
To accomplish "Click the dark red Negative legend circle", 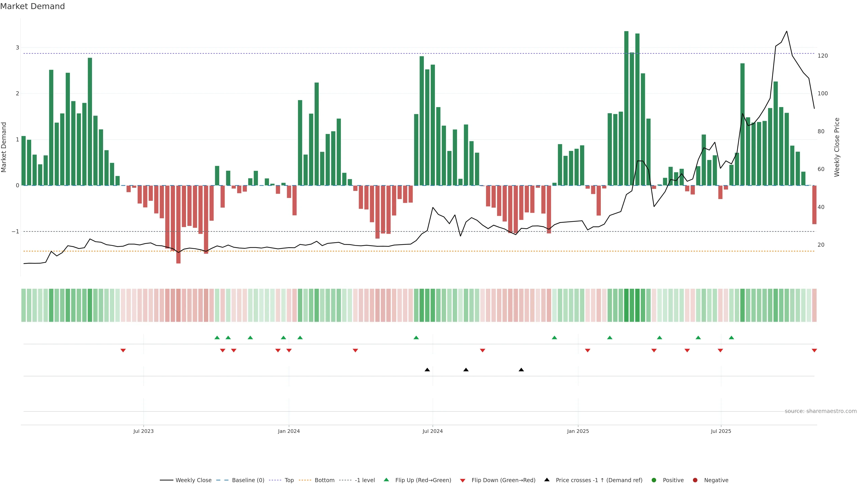I will tap(695, 480).
